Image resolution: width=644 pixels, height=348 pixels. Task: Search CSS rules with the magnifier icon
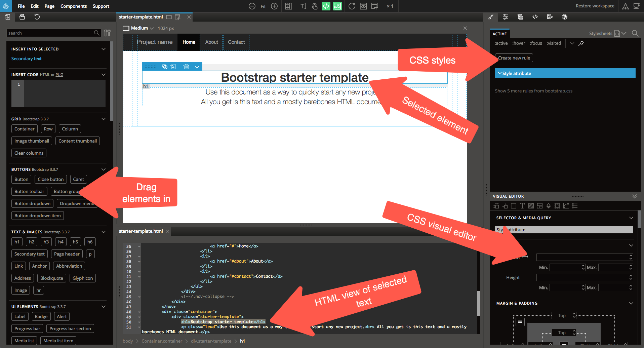(635, 33)
